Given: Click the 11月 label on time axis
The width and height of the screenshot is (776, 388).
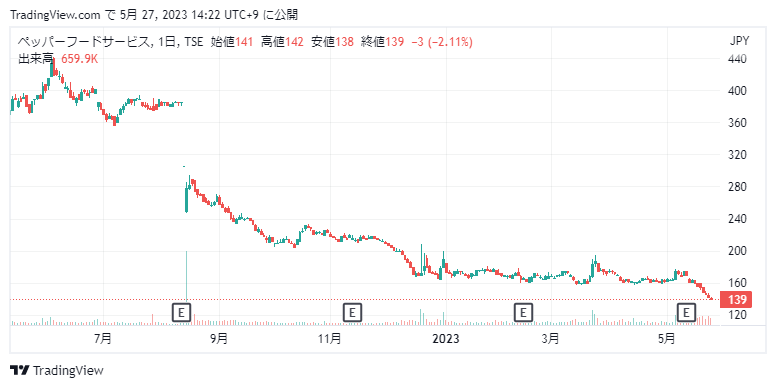Looking at the screenshot, I should [330, 339].
